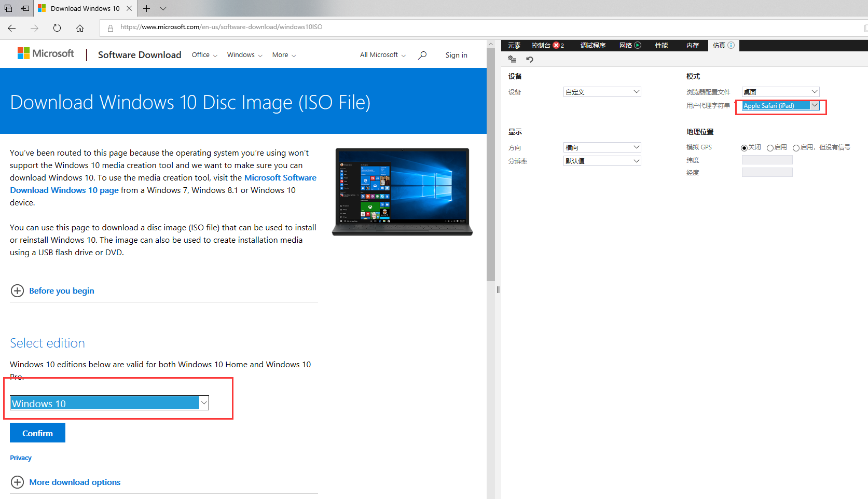Viewport: 868px width, 499px height.
Task: Go to the home page icon
Action: (x=80, y=28)
